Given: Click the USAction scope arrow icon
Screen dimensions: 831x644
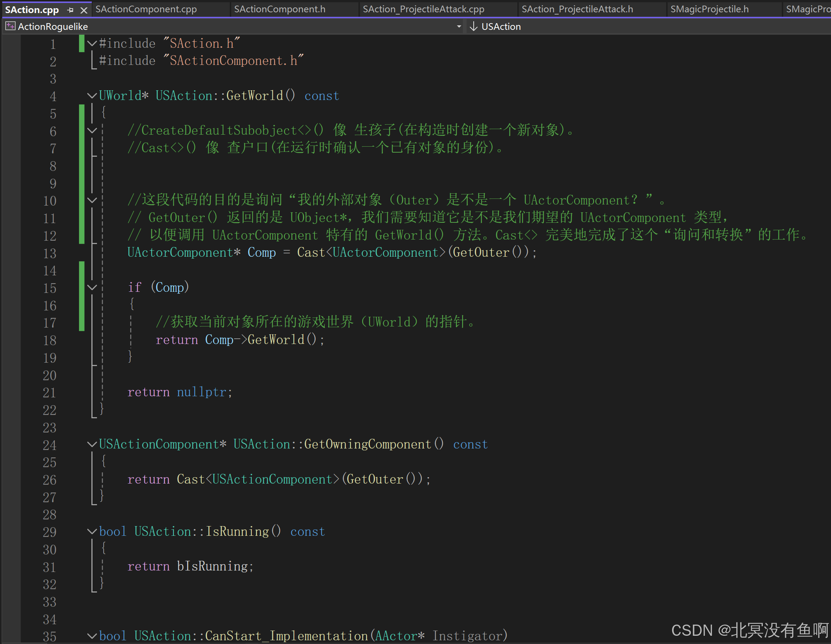Looking at the screenshot, I should 473,26.
